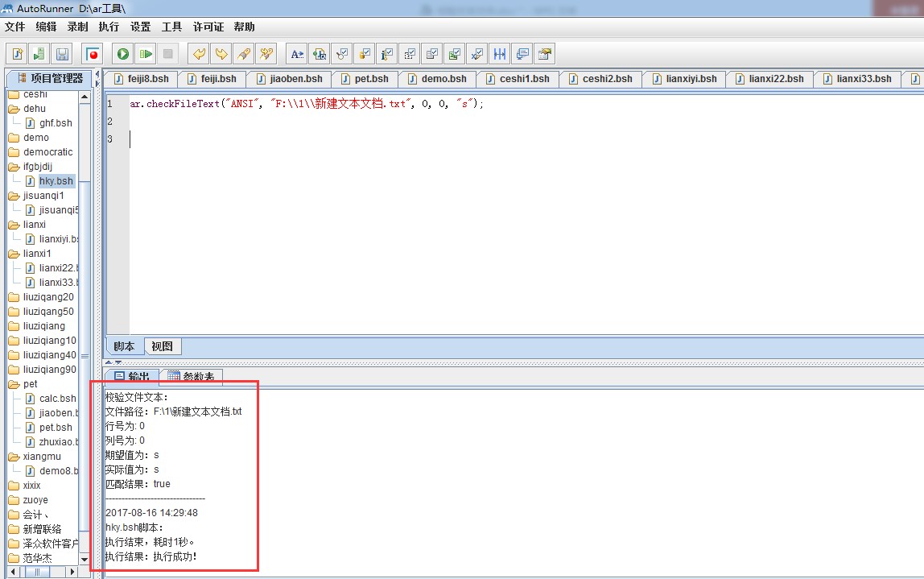This screenshot has width=924, height=579.
Task: Switch to the 视图 view tab
Action: pos(163,346)
